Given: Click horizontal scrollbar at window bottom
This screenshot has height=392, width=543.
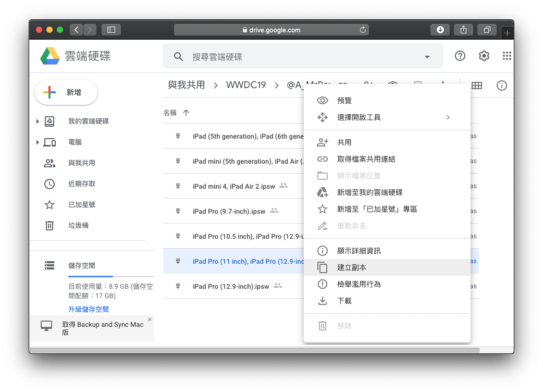Looking at the screenshot, I should click(x=254, y=350).
